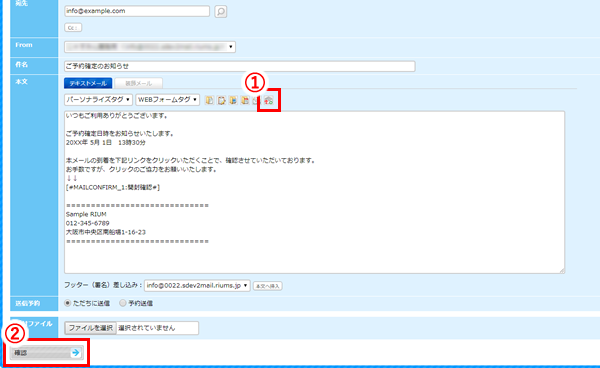Screen dimensions: 600x368
Task: Open the WEBフォームタグ dropdown
Action: [167, 100]
